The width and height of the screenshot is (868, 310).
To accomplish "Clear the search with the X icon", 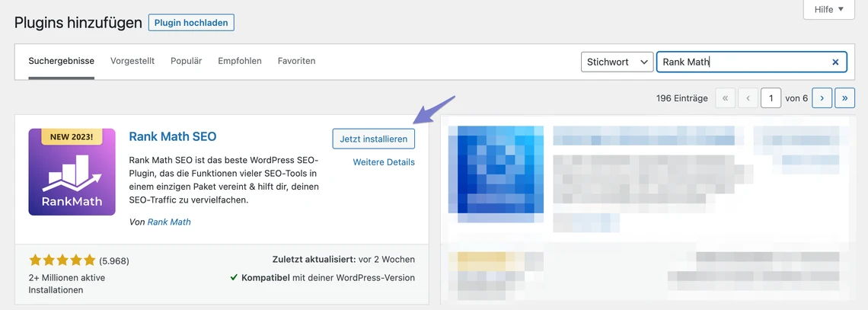I will click(x=835, y=62).
